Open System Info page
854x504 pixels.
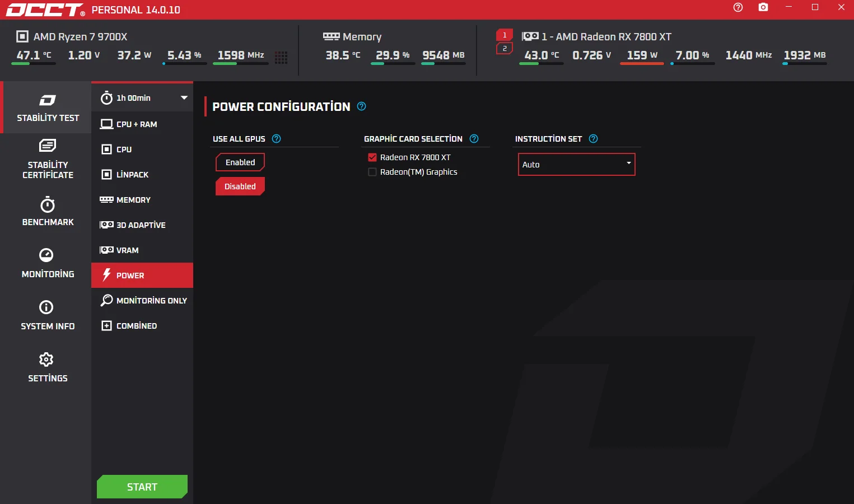pos(48,315)
